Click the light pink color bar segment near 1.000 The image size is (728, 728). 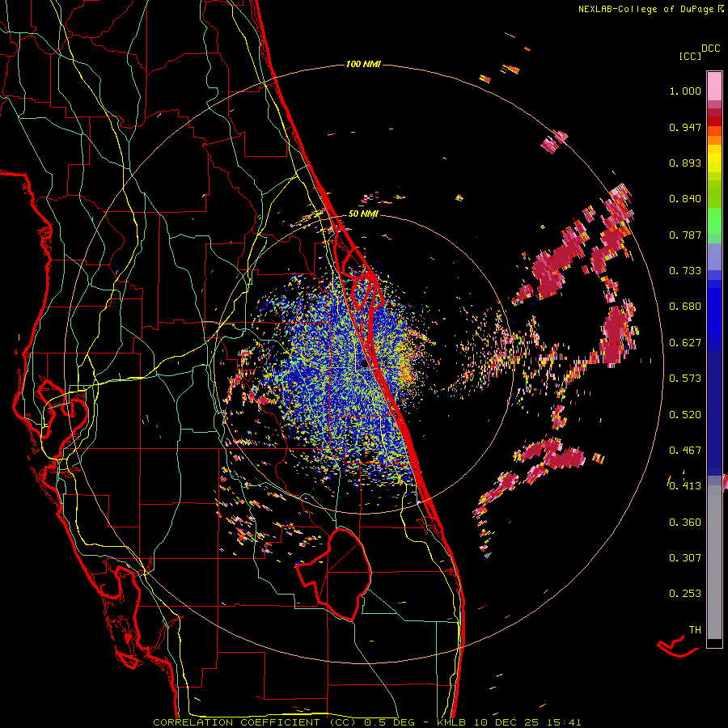tap(714, 87)
